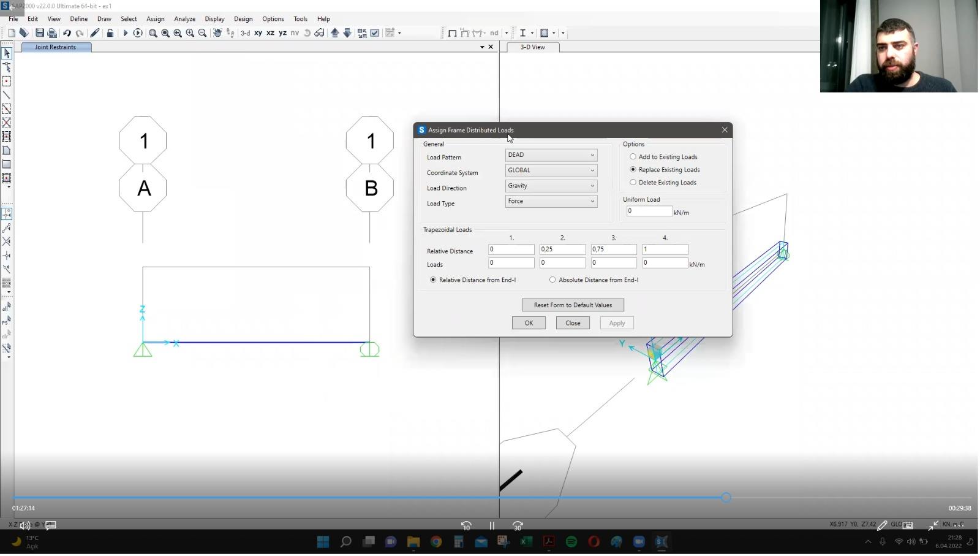Click the Undo arrow icon
The width and height of the screenshot is (980, 556).
coord(67,33)
